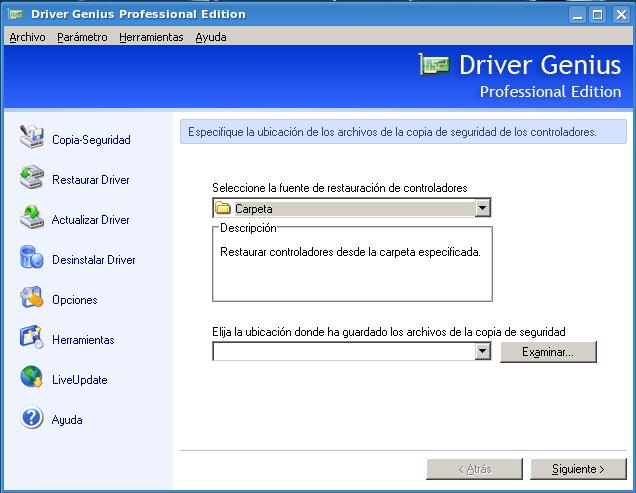The height and width of the screenshot is (493, 636).
Task: Choose Actualizar Driver label in sidebar
Action: pyautogui.click(x=90, y=220)
